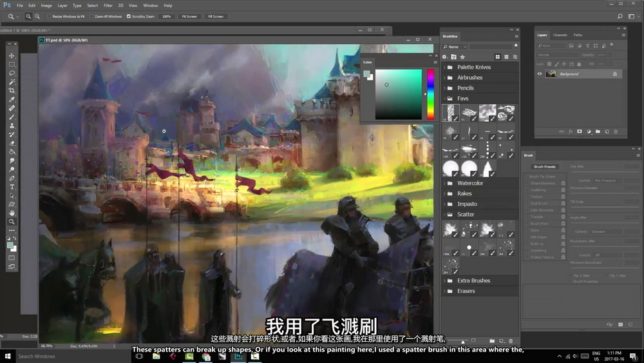
Task: Toggle Texture checkbox in Brush panel
Action: [x=527, y=197]
